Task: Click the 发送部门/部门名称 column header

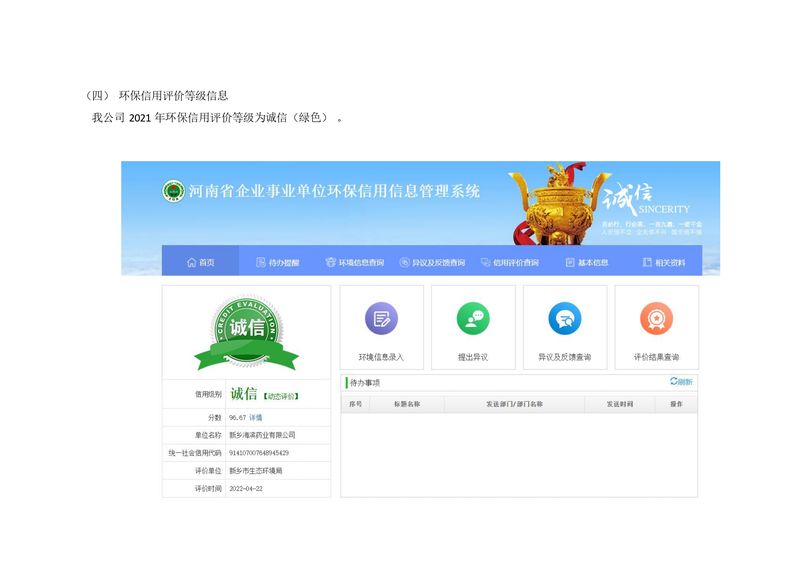Action: pyautogui.click(x=514, y=404)
